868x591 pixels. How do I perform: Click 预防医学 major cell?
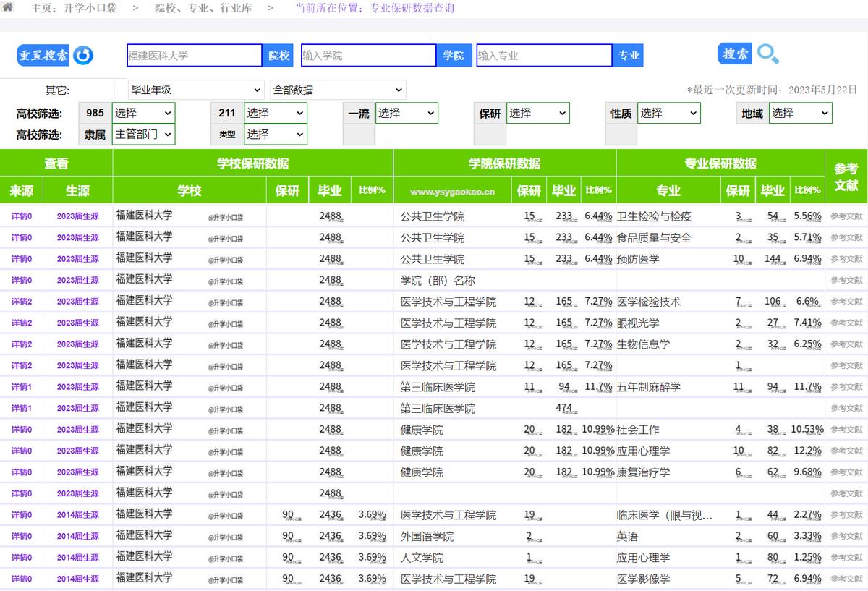638,259
